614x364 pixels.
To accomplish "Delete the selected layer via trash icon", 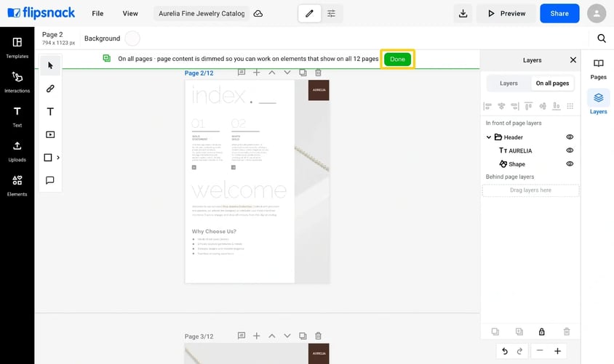I will tap(566, 331).
